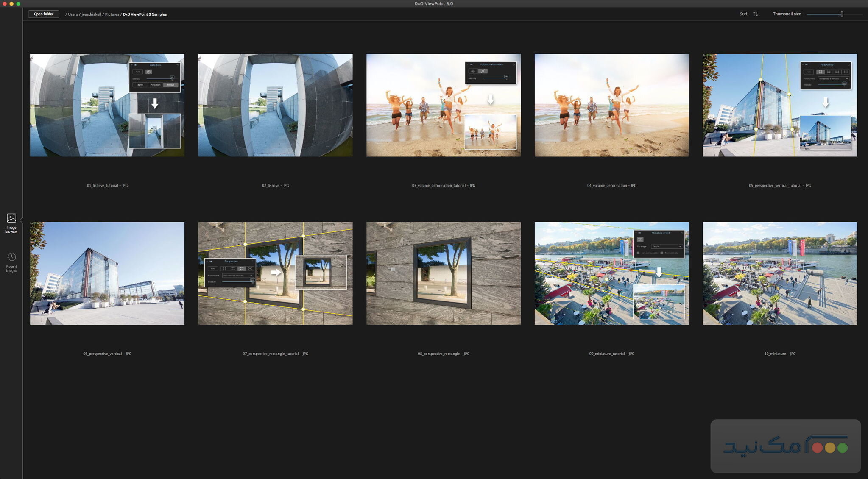Click the sort order arrows icon
Screen dimensions: 868x479
755,14
